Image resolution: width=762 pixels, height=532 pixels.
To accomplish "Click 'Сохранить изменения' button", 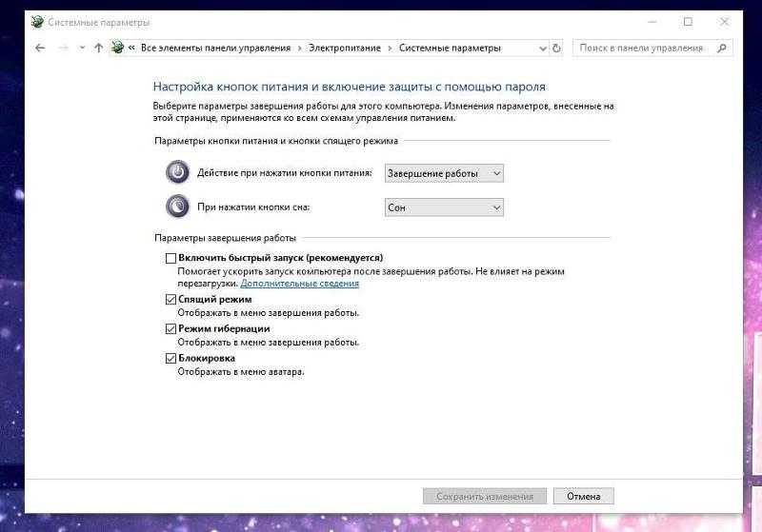I will [x=485, y=496].
